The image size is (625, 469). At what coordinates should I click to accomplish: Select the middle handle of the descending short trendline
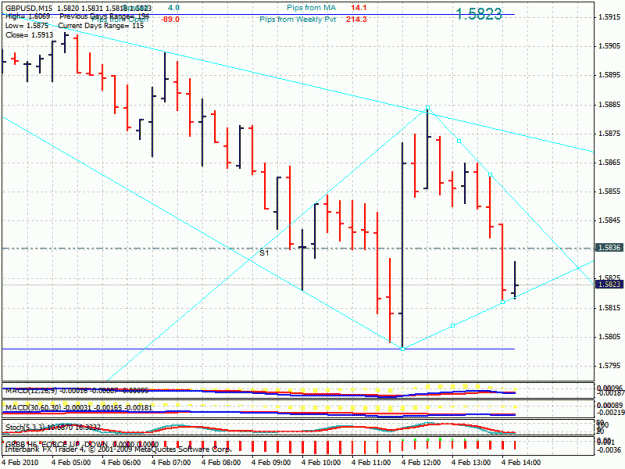[459, 141]
